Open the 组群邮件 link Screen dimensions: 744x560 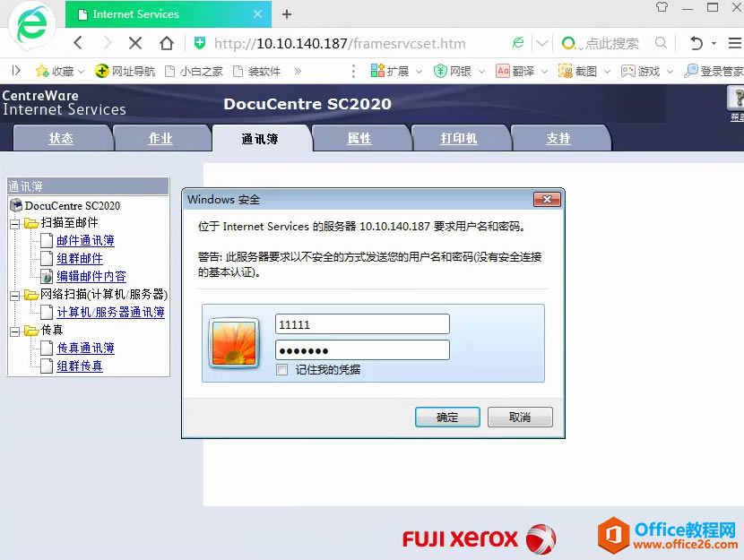[80, 258]
